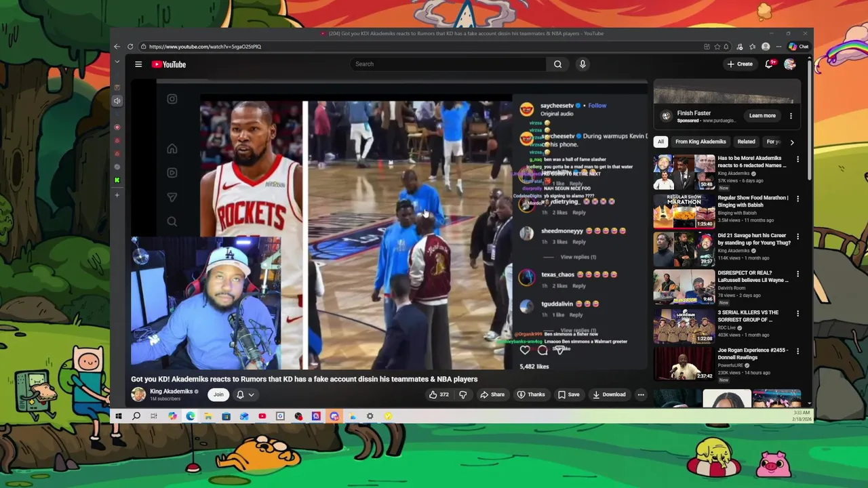This screenshot has height=488, width=868.
Task: Toggle the channel notification bell
Action: coord(240,394)
